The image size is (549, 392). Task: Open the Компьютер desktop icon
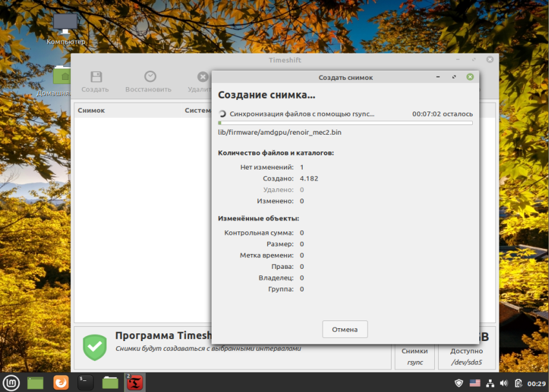click(x=65, y=24)
